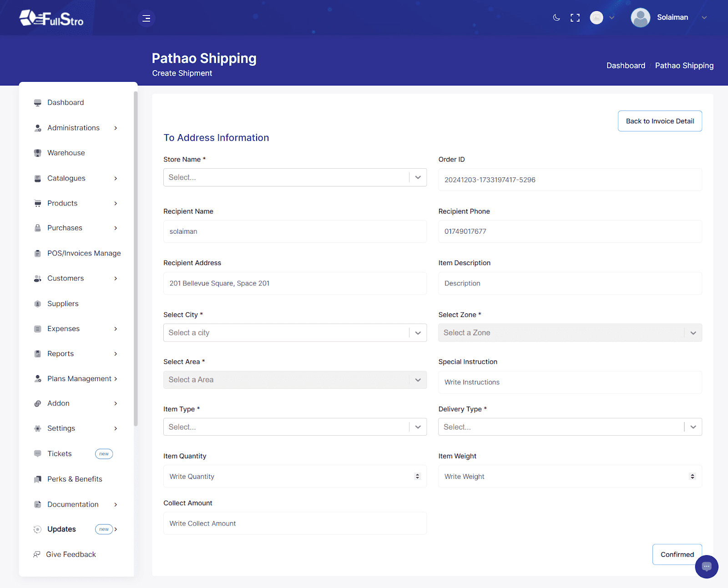Open the Select Zone dropdown

[570, 333]
